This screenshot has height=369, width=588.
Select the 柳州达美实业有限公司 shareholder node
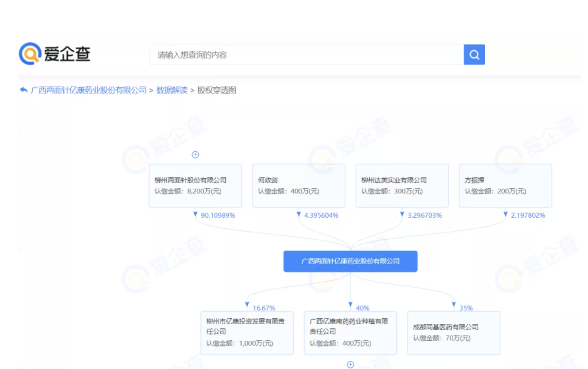pos(402,186)
